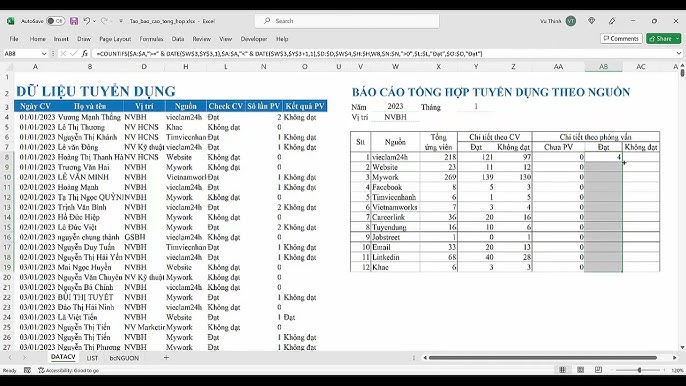Open the Vu Thinh account avatar
The height and width of the screenshot is (386, 686).
570,21
